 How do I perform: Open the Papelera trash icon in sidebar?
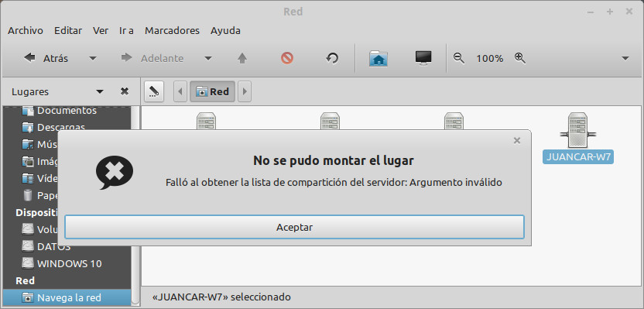click(28, 195)
